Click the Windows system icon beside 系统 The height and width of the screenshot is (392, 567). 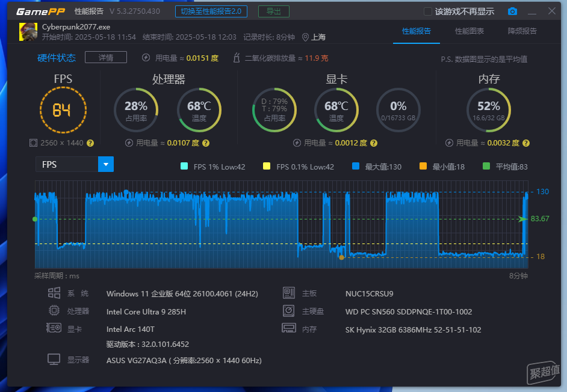(x=54, y=293)
